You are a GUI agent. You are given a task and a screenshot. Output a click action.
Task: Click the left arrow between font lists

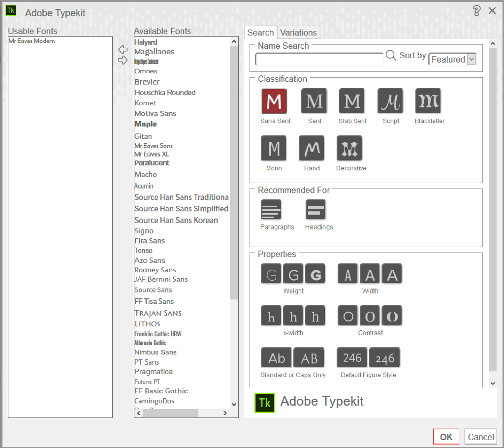(123, 50)
